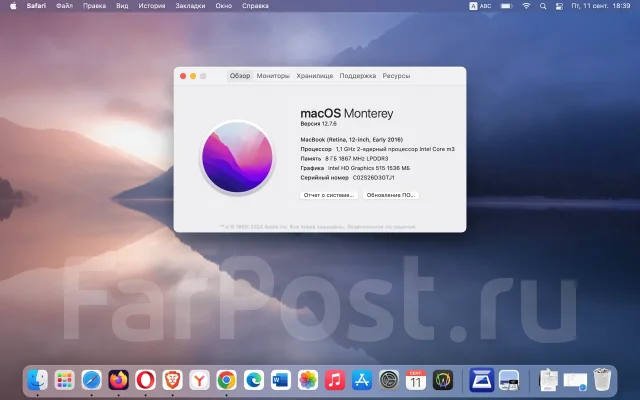Select the Обзор tab
Screen dimensions: 640x400
coord(240,76)
